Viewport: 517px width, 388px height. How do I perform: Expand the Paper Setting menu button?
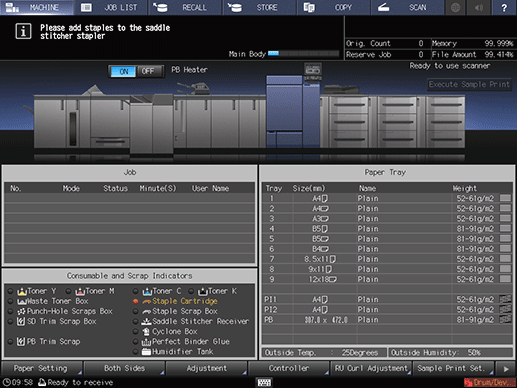[x=41, y=368]
